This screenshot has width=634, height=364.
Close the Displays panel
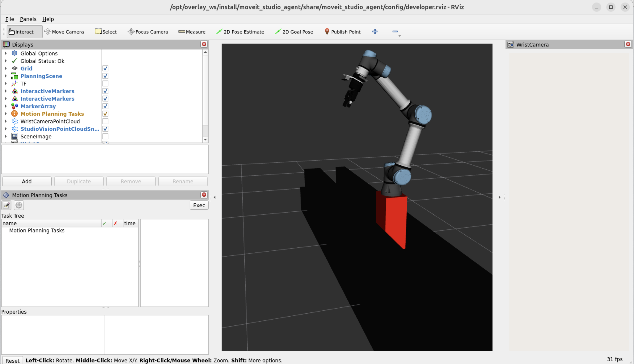(204, 44)
